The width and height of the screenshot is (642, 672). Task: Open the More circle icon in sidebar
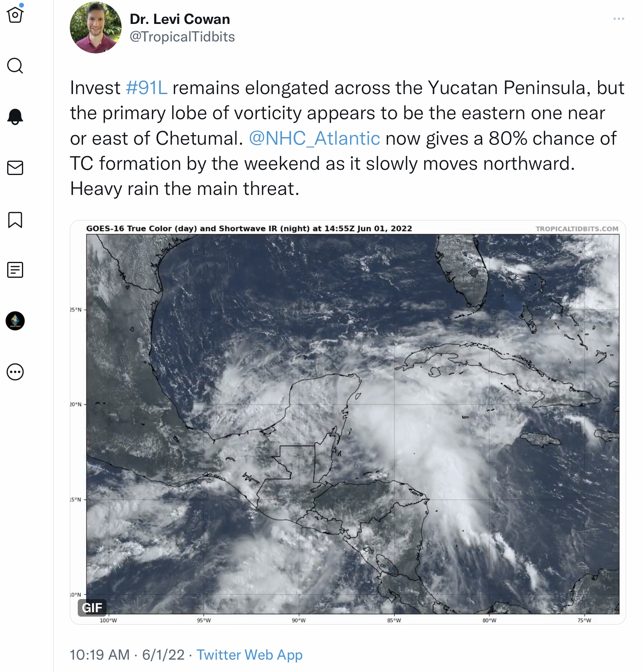(15, 372)
